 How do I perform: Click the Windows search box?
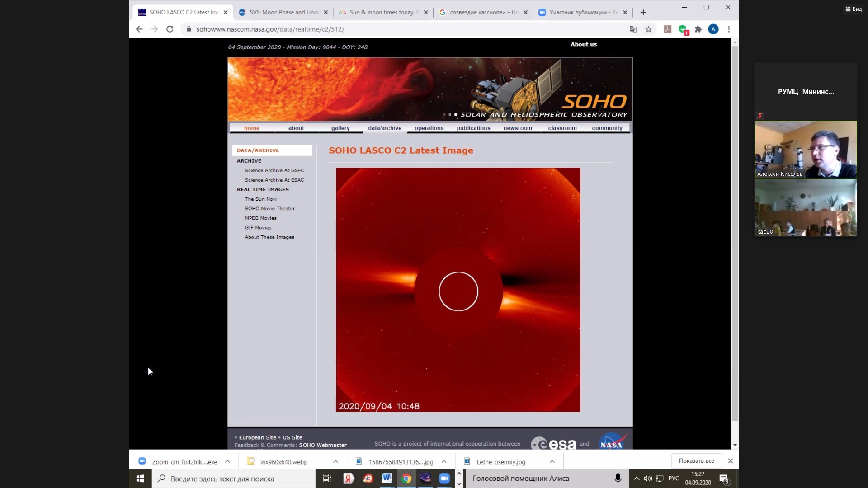(234, 479)
